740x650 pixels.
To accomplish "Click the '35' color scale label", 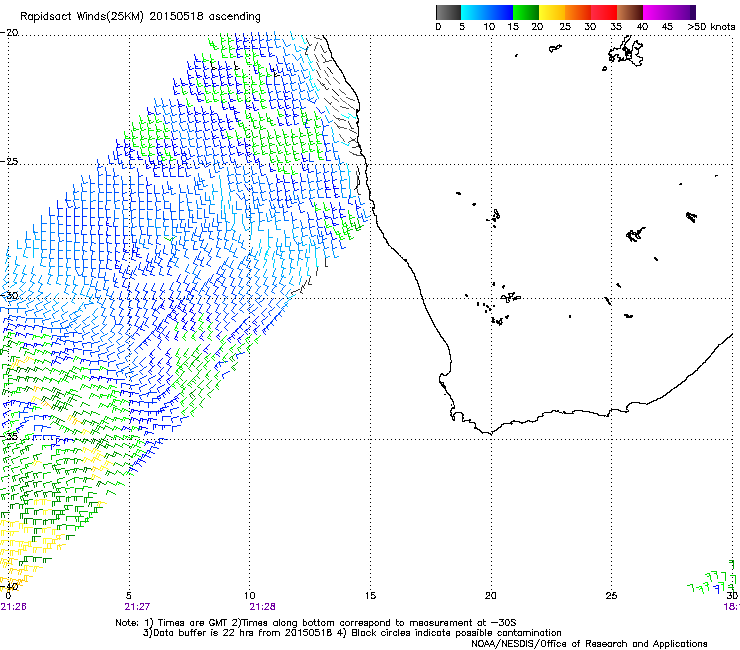I will (615, 27).
